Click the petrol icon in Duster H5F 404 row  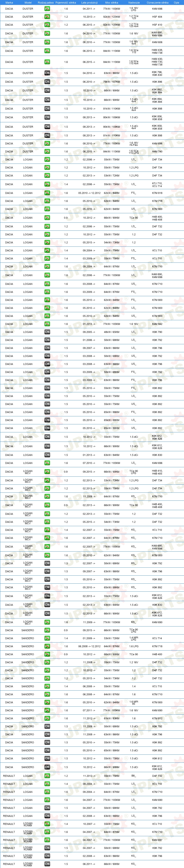47,16
